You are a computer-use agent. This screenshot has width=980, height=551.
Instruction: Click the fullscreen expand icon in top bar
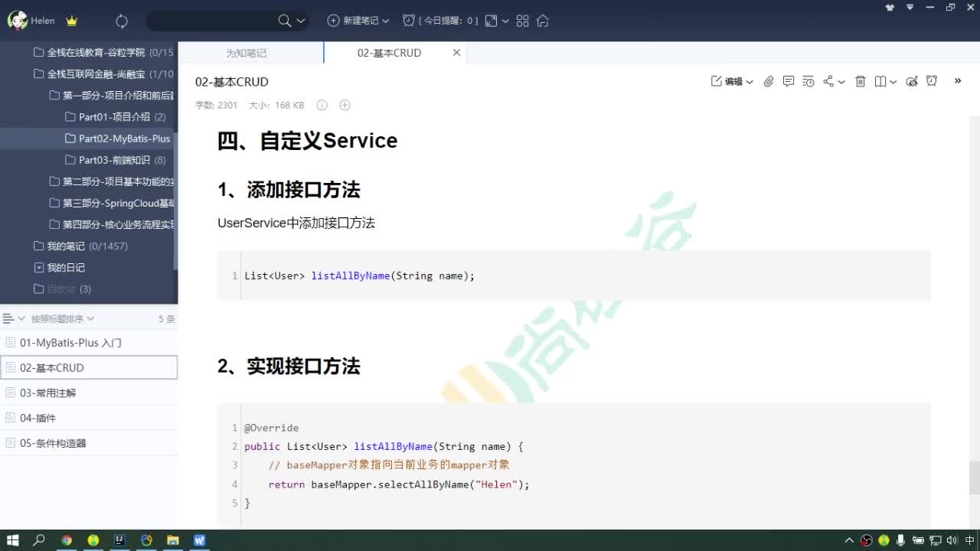[492, 21]
